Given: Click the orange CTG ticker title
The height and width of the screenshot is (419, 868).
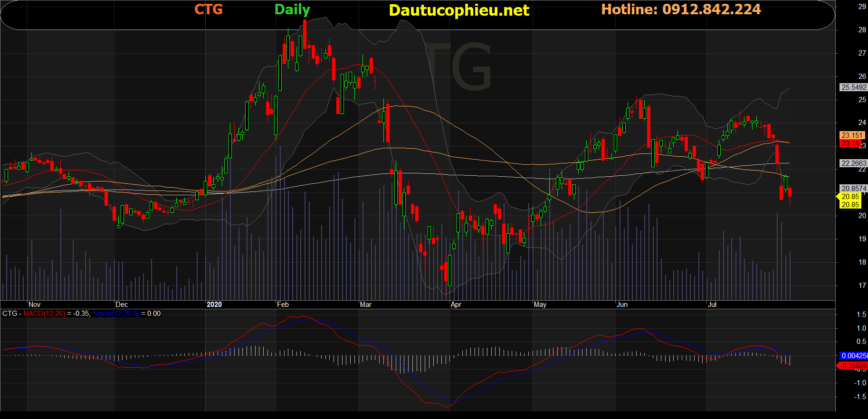Looking at the screenshot, I should [209, 10].
